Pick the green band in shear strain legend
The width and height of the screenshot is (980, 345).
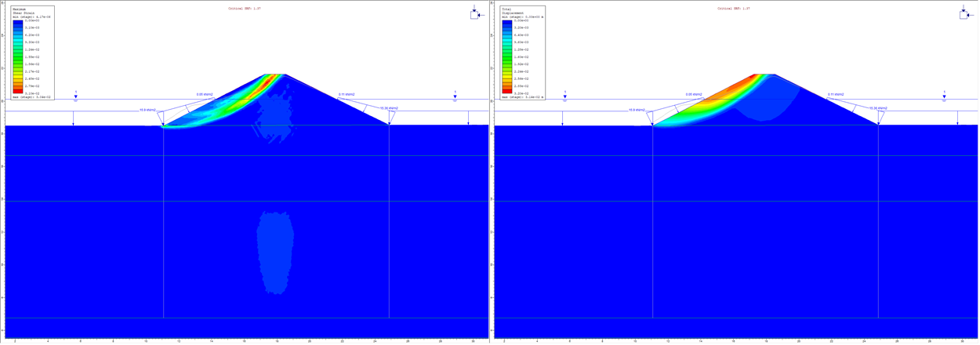pos(18,58)
